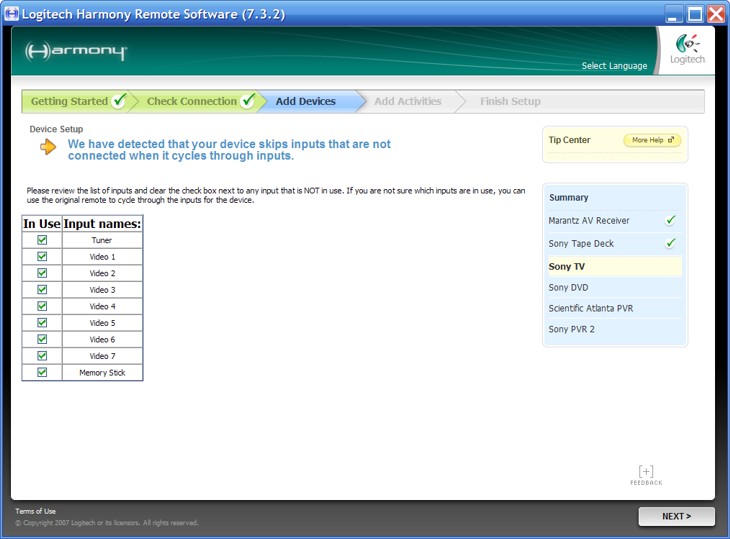The width and height of the screenshot is (730, 539).
Task: Uncheck the Tuner input checkbox
Action: click(42, 240)
